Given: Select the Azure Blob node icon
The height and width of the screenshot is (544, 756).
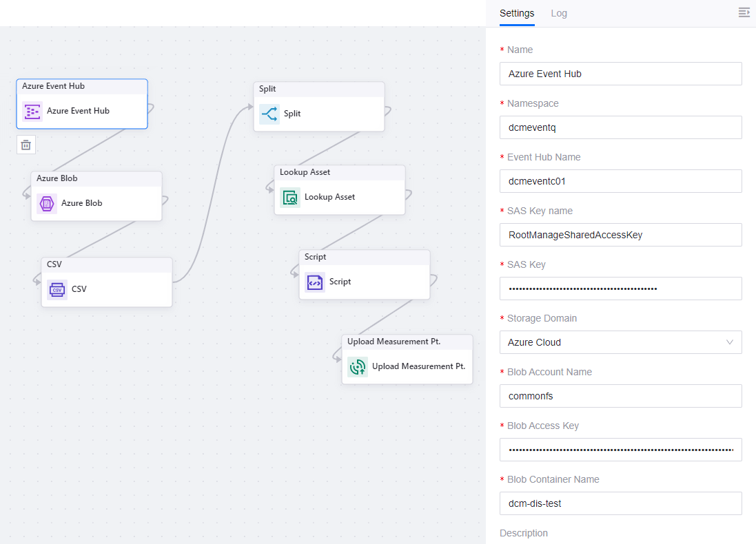Looking at the screenshot, I should pyautogui.click(x=47, y=203).
